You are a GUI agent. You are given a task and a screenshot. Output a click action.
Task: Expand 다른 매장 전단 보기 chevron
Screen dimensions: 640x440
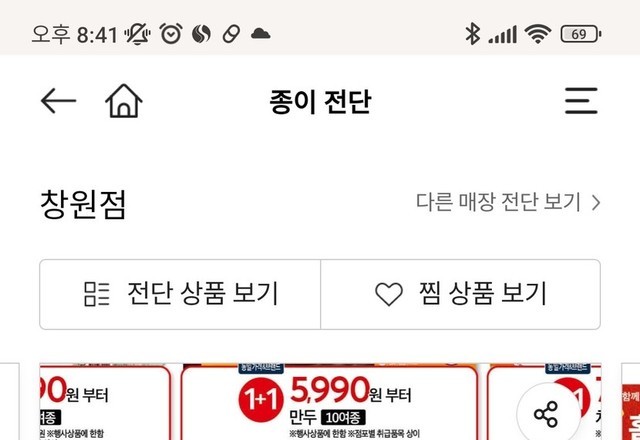596,202
